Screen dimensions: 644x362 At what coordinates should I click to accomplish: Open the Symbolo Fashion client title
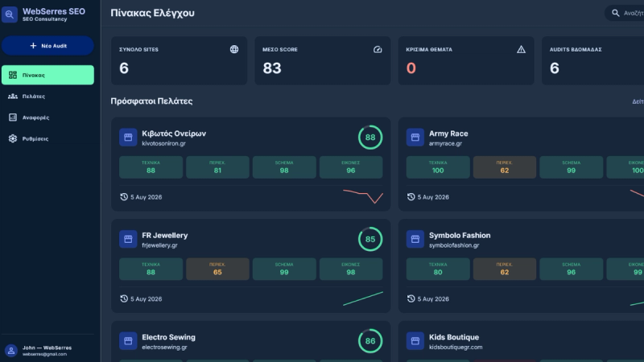tap(460, 235)
